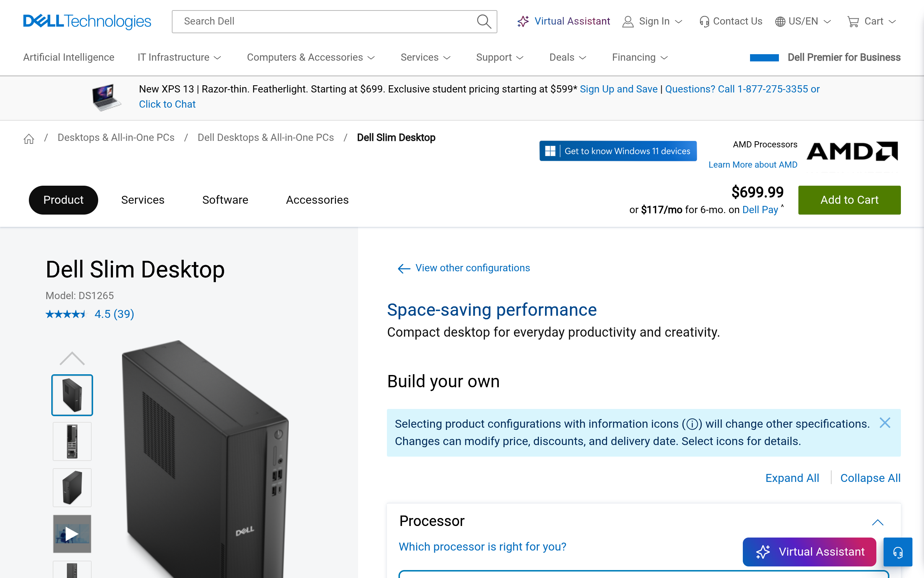Viewport: 924px width, 578px height.
Task: Click Get to know Windows 11 devices
Action: click(618, 151)
